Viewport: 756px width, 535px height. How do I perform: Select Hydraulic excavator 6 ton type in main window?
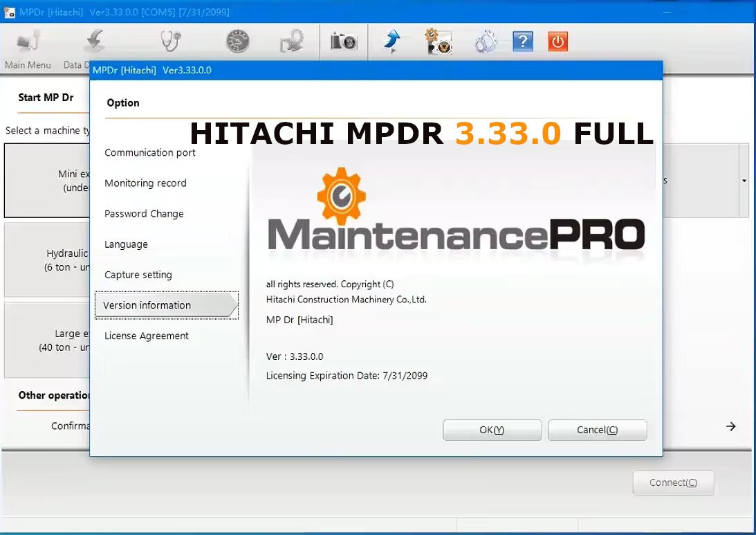point(47,260)
